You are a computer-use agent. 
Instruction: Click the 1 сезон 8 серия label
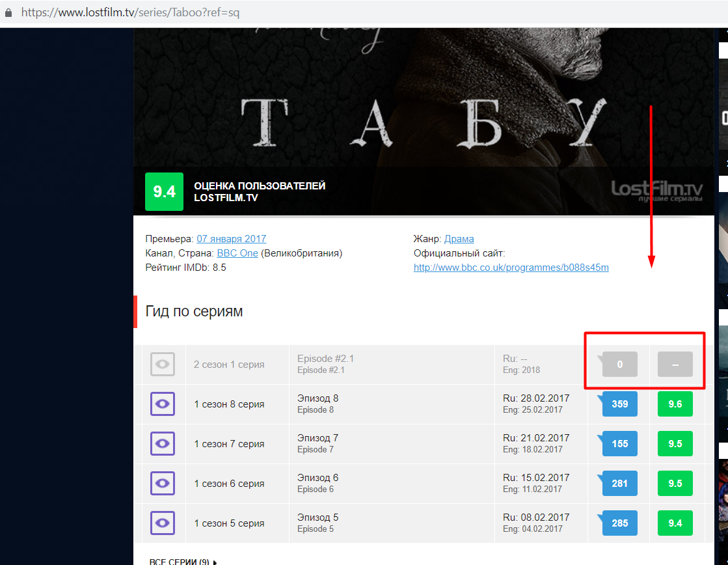pyautogui.click(x=229, y=404)
